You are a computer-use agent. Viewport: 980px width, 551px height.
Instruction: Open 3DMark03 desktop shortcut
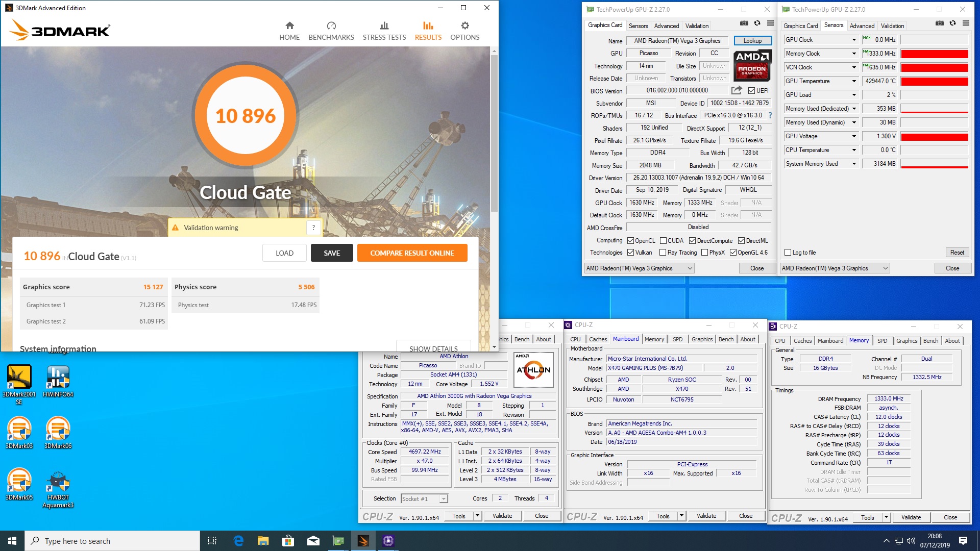tap(19, 433)
